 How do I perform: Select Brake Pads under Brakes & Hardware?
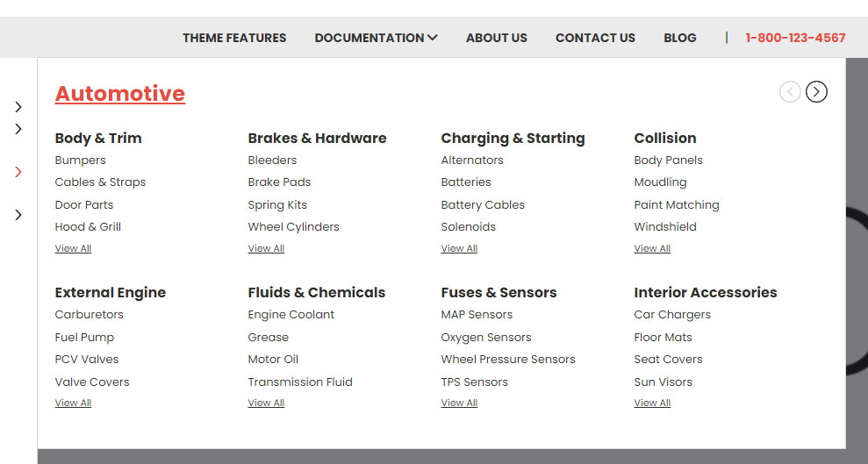(279, 182)
